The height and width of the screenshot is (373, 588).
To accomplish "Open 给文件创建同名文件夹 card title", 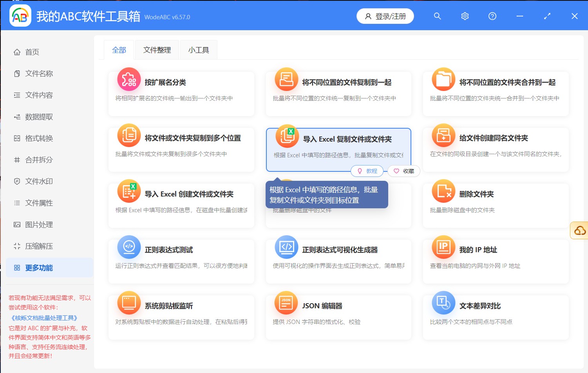I will point(494,138).
